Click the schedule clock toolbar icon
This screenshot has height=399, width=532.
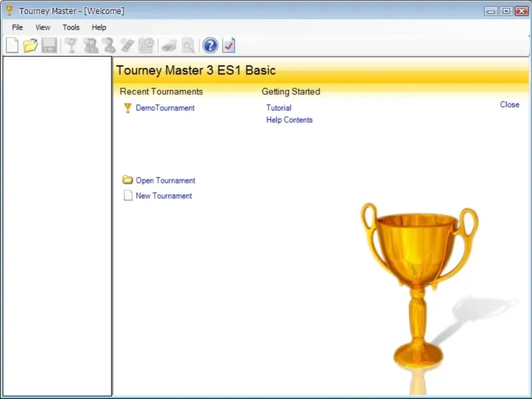point(146,45)
